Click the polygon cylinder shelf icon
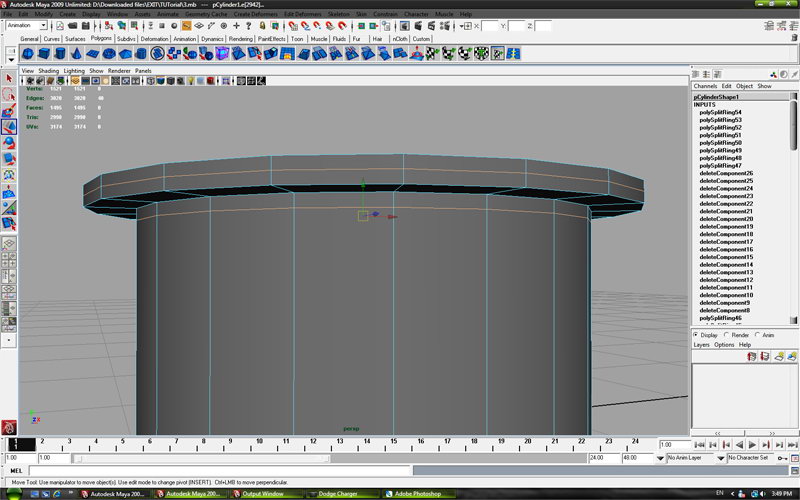Viewport: 800px width, 500px height. click(60, 53)
